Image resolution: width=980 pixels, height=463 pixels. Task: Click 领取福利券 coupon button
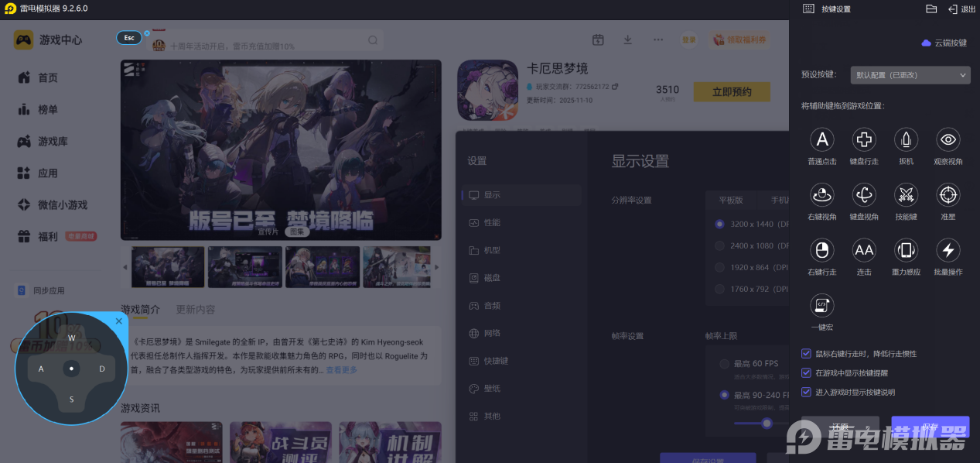pos(739,39)
